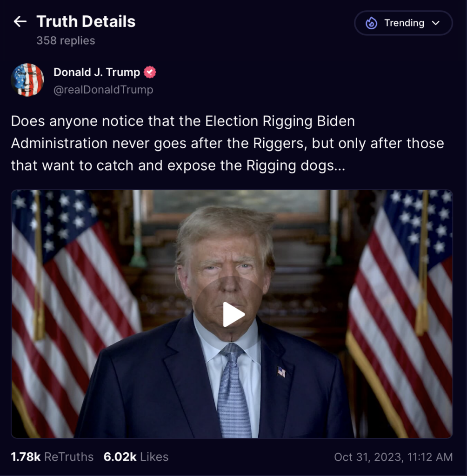Click the Truth Details heading
The image size is (467, 476).
86,21
